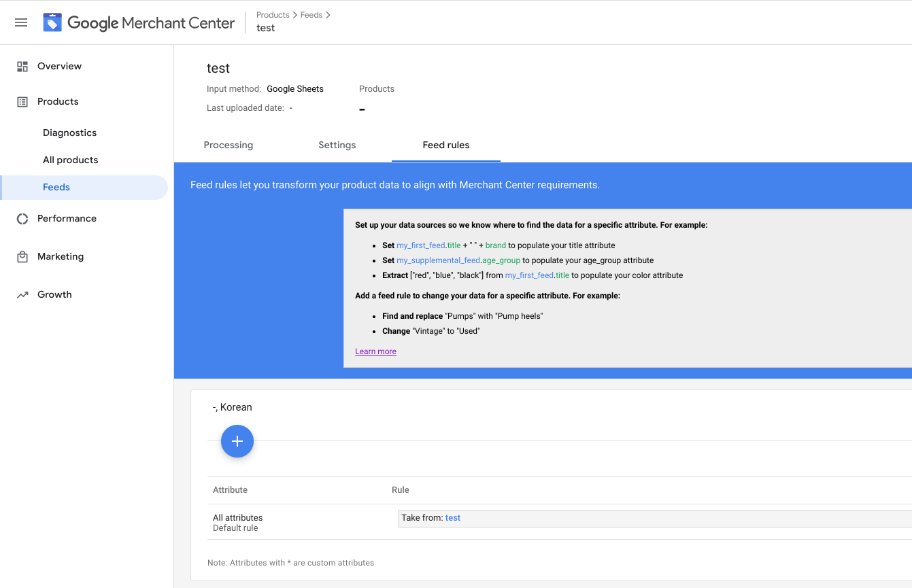The height and width of the screenshot is (588, 912).
Task: Select Feeds in the sidebar
Action: click(x=84, y=188)
